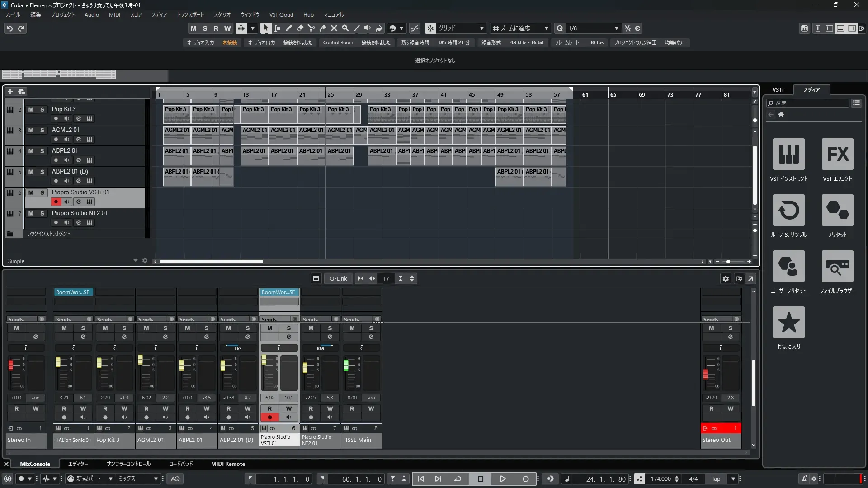Select the Eraser tool

300,28
